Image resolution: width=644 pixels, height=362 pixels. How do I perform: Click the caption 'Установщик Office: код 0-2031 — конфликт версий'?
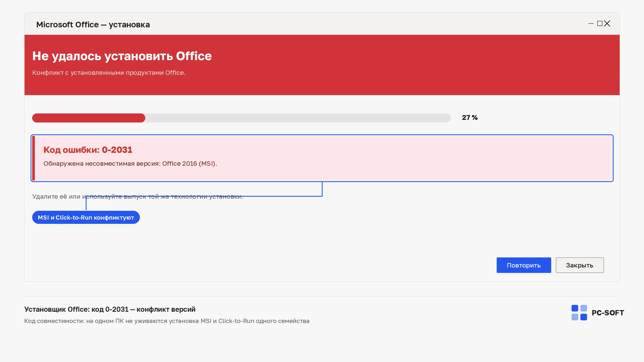tap(110, 309)
